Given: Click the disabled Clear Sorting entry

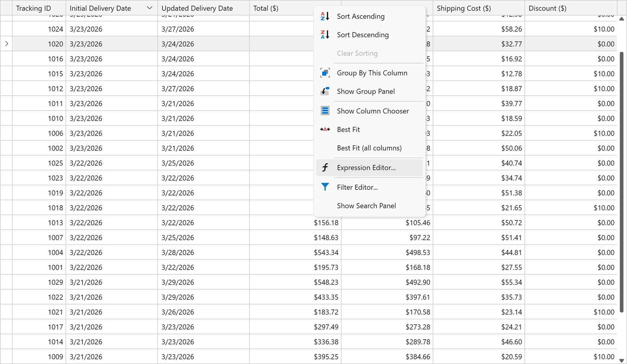Looking at the screenshot, I should tap(370, 54).
